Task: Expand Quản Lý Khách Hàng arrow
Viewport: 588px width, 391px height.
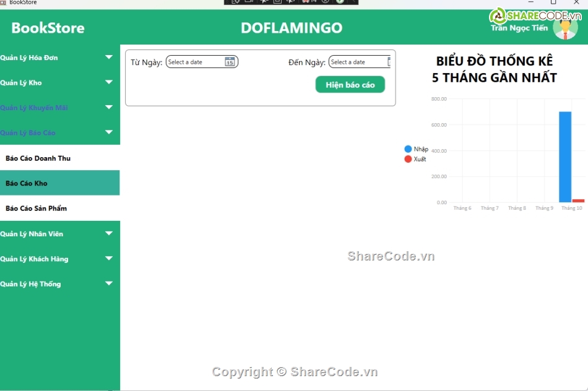Action: (109, 259)
